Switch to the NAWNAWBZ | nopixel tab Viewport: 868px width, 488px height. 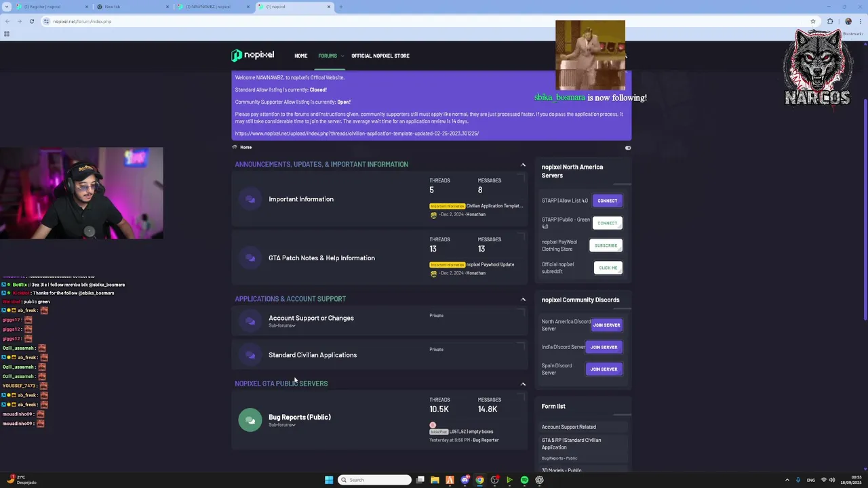pos(214,7)
